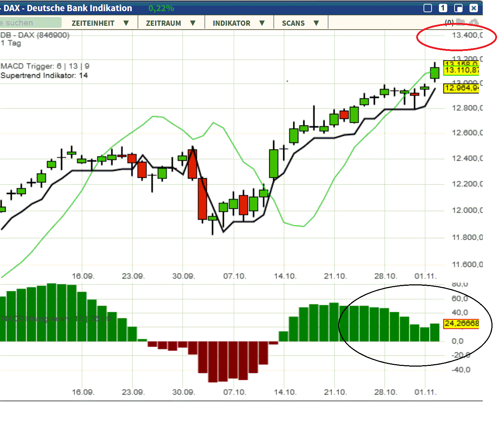Open the SCANS dropdown

(301, 23)
